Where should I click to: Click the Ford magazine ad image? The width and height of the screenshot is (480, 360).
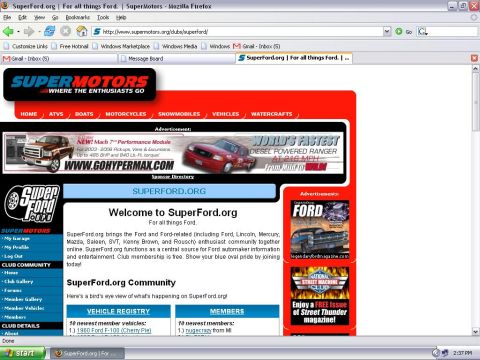click(320, 230)
